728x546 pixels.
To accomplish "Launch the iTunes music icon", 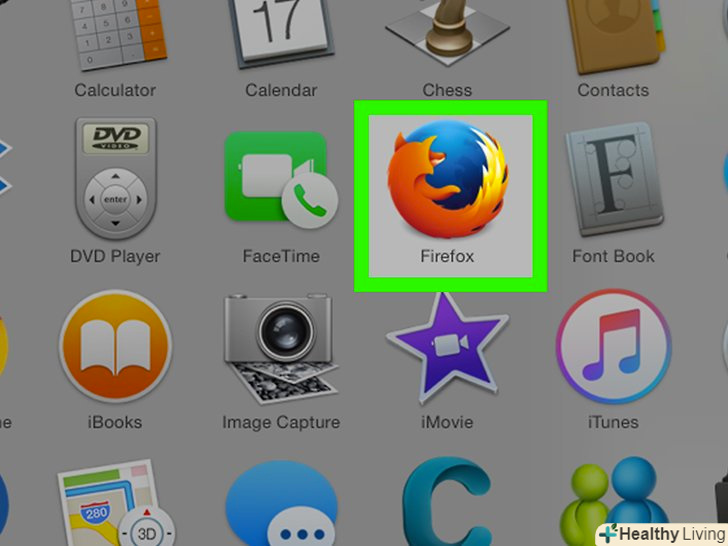I will point(614,346).
